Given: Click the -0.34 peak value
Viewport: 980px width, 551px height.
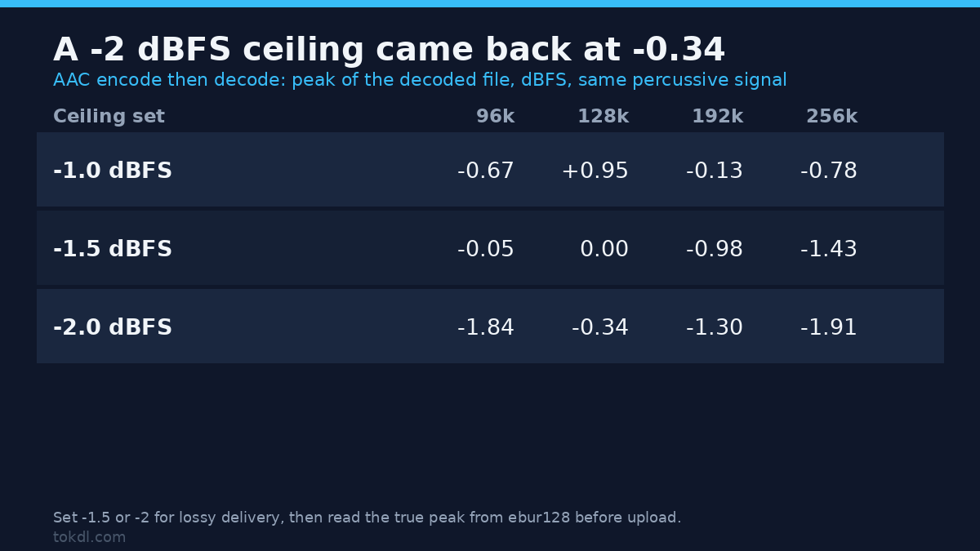Looking at the screenshot, I should click(x=600, y=328).
